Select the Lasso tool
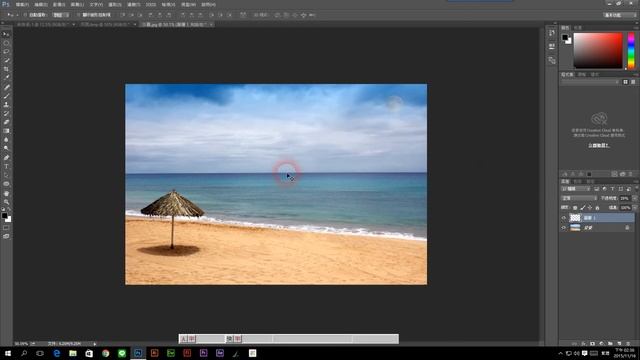640x360 pixels. click(x=6, y=52)
